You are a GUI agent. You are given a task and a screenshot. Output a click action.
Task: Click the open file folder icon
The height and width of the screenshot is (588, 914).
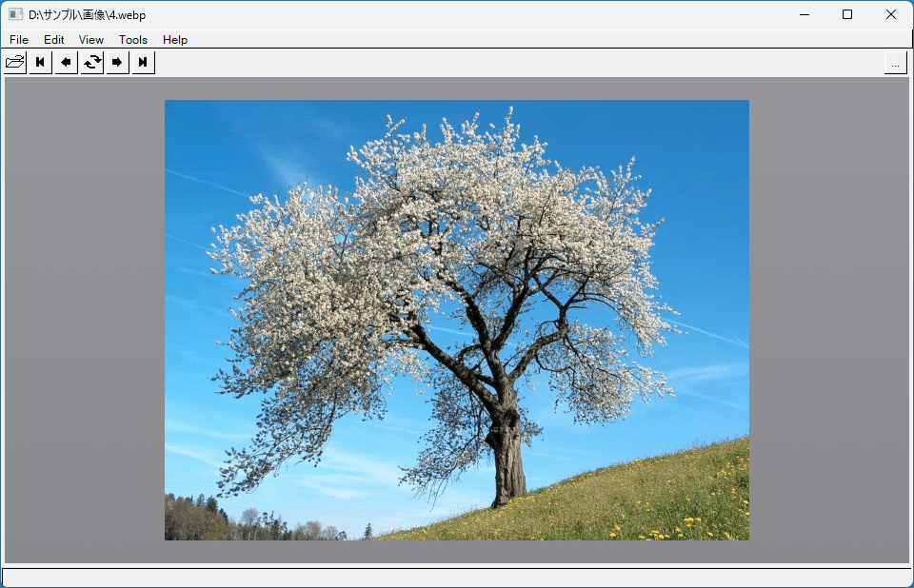[x=15, y=63]
